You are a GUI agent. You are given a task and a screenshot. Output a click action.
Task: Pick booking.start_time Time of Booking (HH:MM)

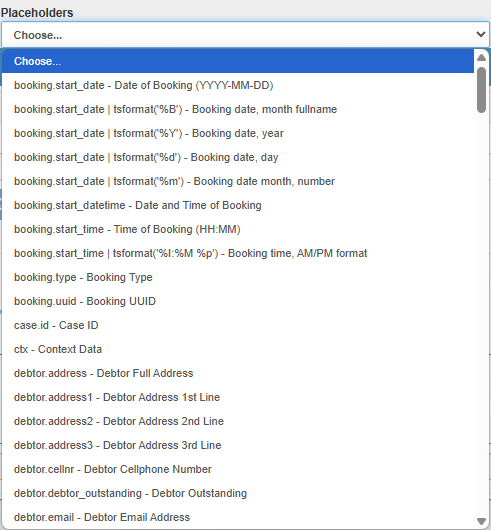pos(238,229)
